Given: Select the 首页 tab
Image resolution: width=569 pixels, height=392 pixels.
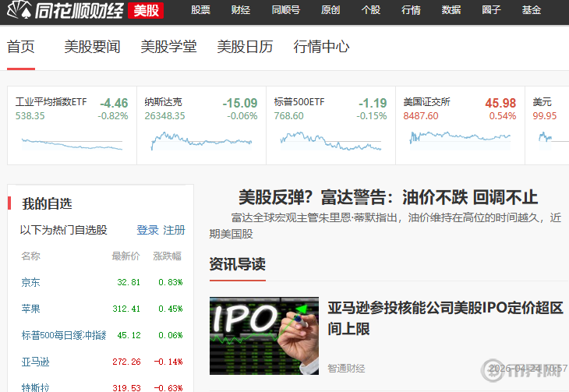Looking at the screenshot, I should pos(21,47).
